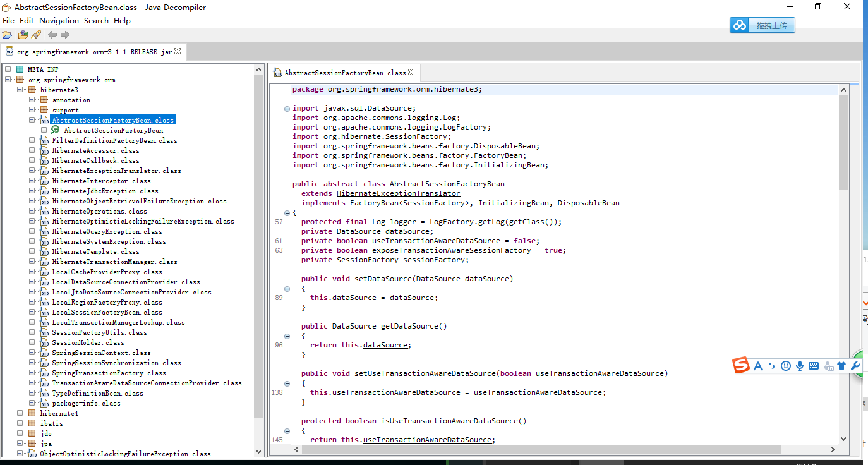The height and width of the screenshot is (465, 868).
Task: Open the Navigation menu
Action: click(x=59, y=20)
